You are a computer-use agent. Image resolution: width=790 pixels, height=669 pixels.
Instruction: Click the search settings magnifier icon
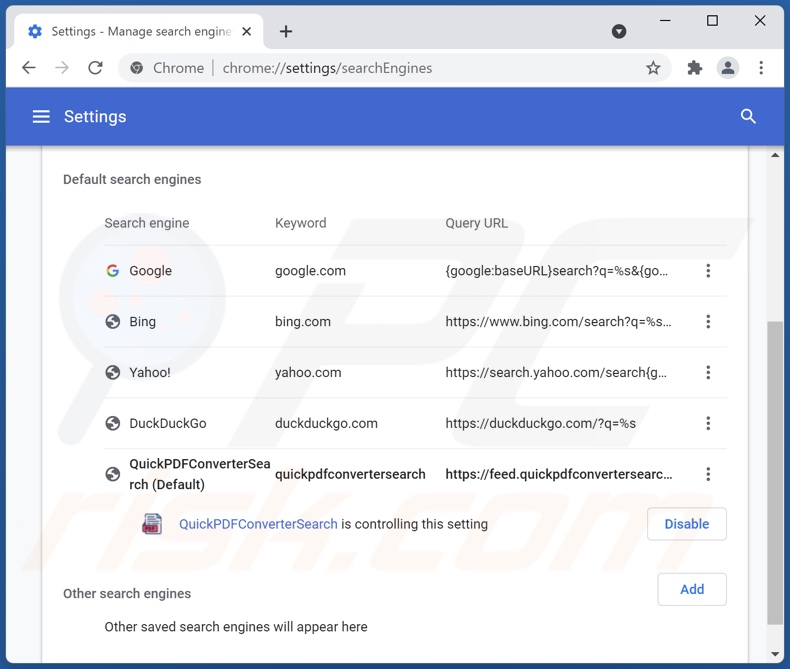[748, 117]
